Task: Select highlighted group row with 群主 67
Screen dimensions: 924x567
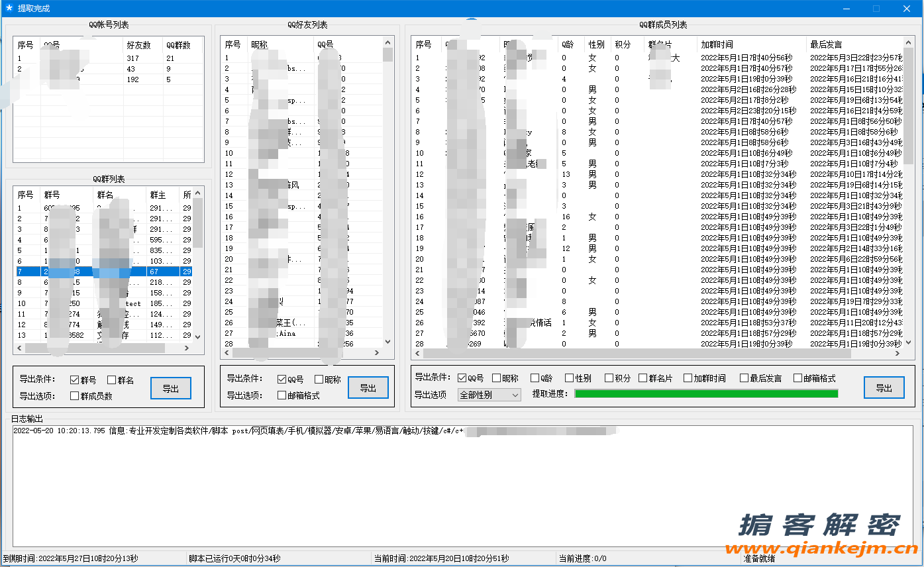Action: 104,272
